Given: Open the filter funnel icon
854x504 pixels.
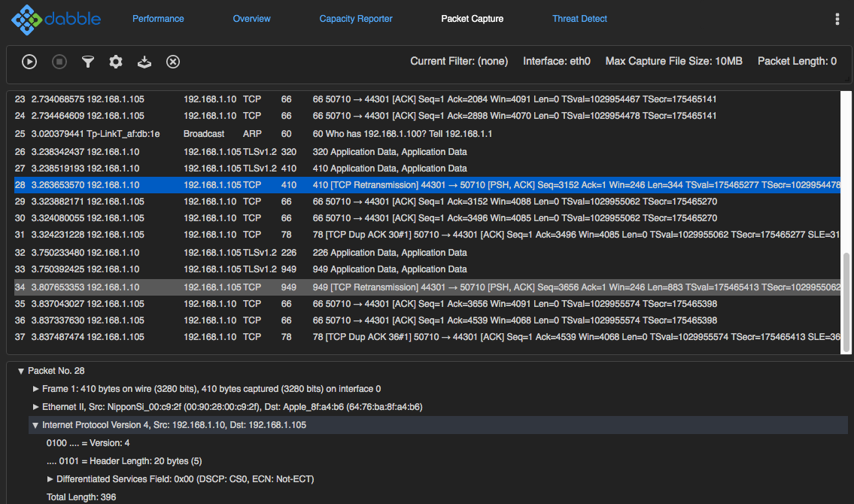Looking at the screenshot, I should pos(88,62).
